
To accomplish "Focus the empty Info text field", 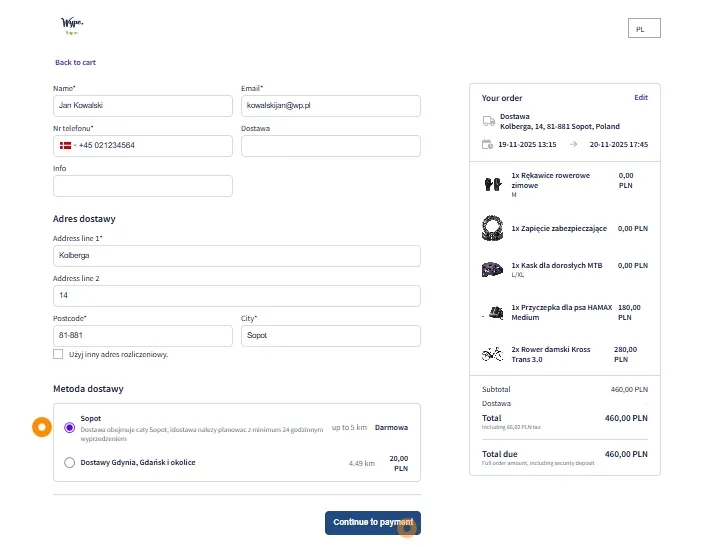I will tap(142, 186).
